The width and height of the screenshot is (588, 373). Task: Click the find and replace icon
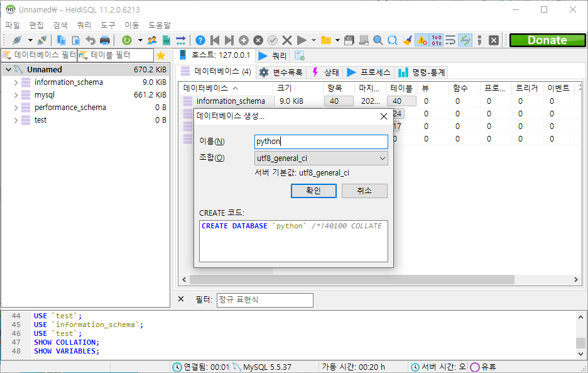click(392, 40)
